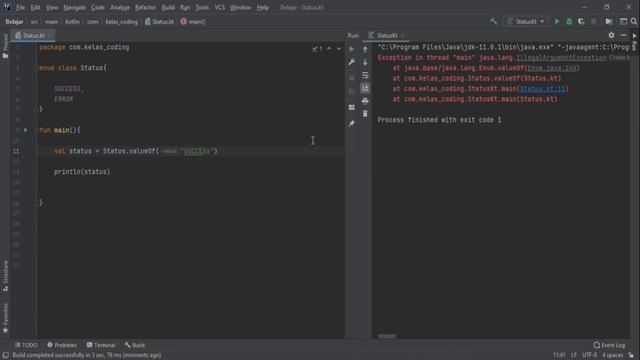Open inspections checkmark widget in editor
640x360 pixels.
coord(317,49)
